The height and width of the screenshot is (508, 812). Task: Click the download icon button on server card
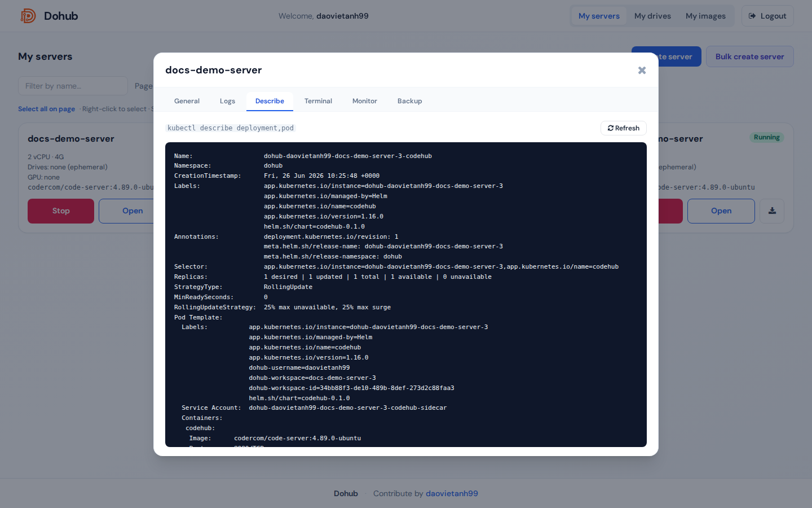tap(772, 211)
